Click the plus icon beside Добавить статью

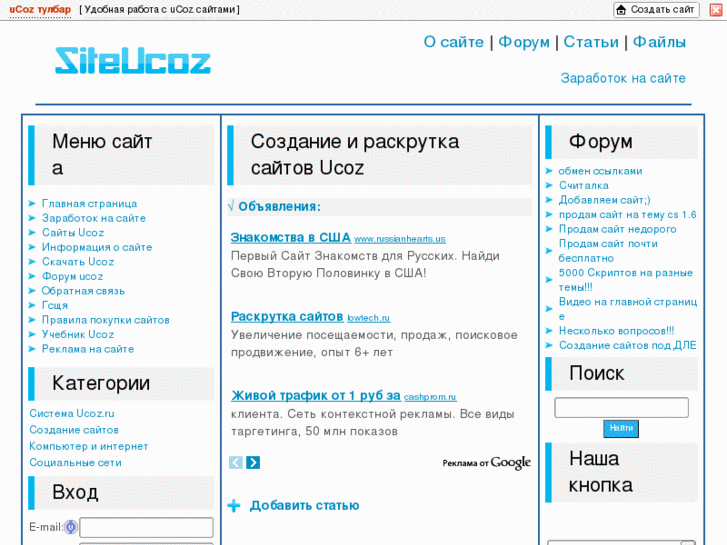(234, 506)
